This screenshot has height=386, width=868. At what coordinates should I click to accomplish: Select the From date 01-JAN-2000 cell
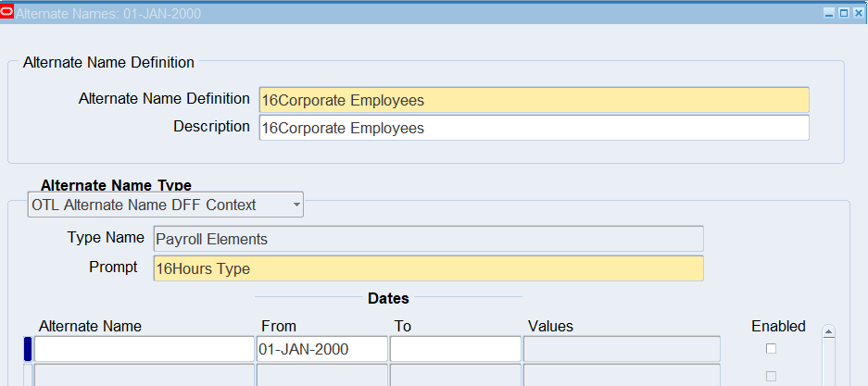pos(321,349)
